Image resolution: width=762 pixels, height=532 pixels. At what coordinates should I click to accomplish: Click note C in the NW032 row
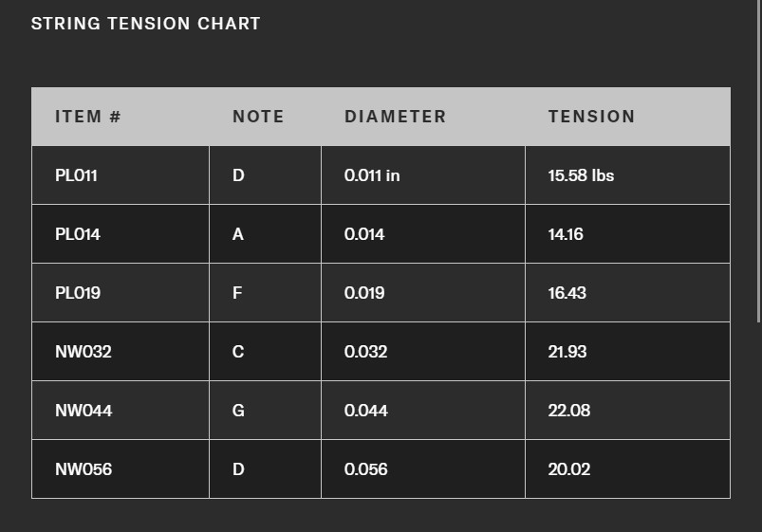238,352
